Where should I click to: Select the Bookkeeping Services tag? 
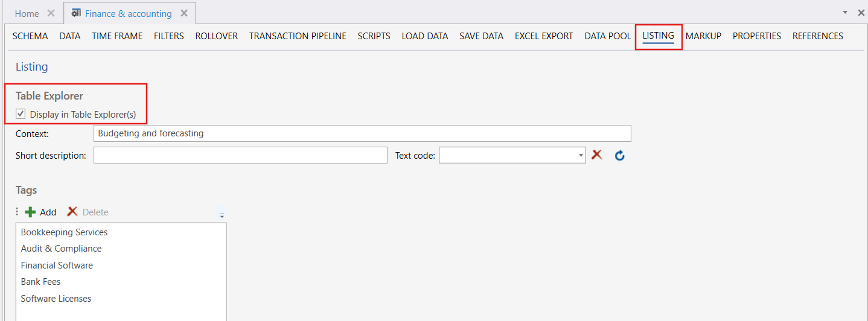tap(64, 232)
